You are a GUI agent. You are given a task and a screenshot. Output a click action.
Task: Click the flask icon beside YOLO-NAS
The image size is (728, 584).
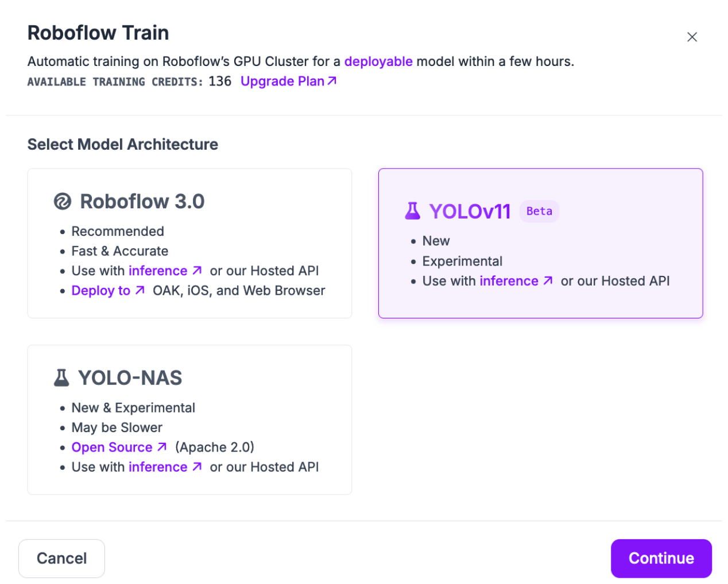click(x=61, y=377)
